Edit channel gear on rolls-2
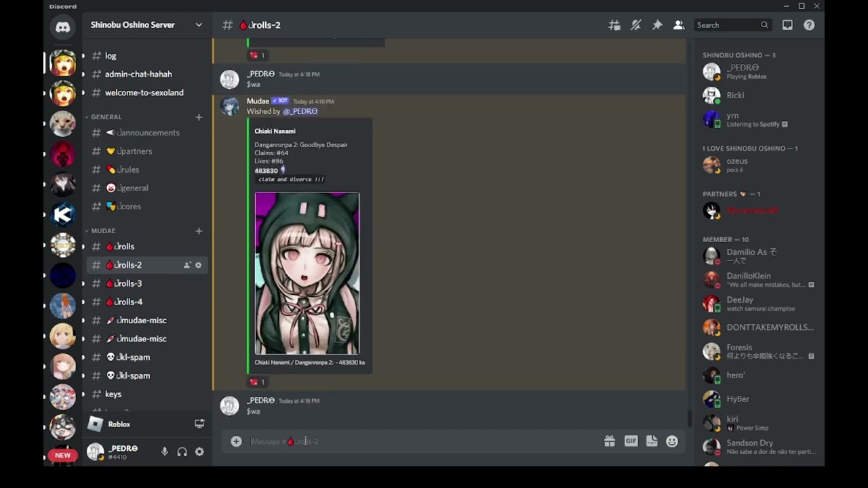This screenshot has width=868, height=488. point(199,265)
